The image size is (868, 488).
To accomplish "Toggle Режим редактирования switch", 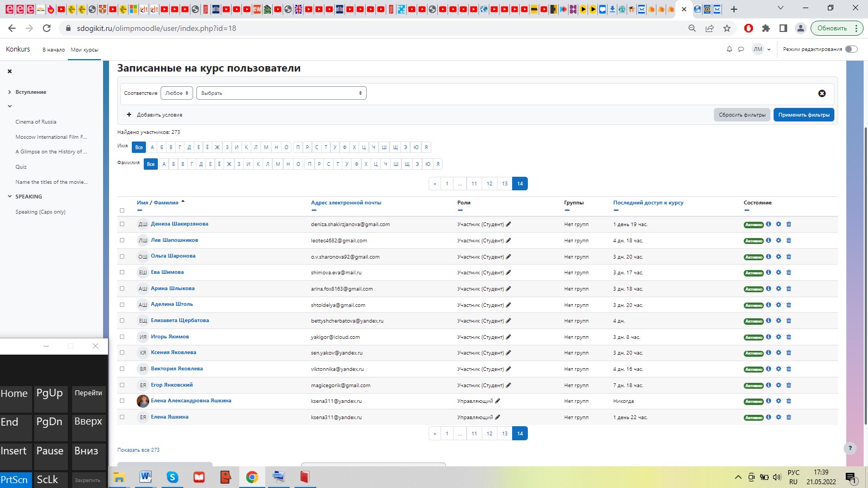I will tap(851, 49).
